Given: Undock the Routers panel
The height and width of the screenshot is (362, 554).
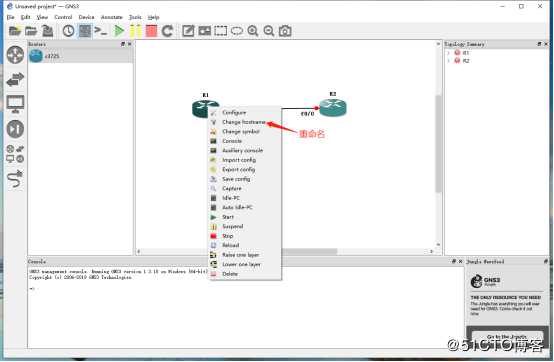Looking at the screenshot, I should (x=123, y=44).
